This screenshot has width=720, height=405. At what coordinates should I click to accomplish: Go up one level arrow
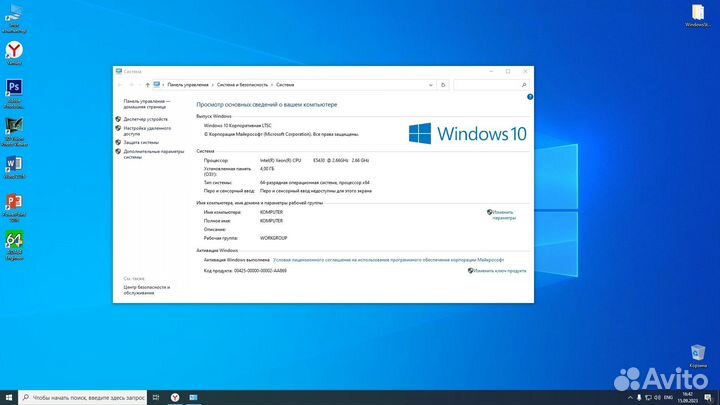(147, 85)
